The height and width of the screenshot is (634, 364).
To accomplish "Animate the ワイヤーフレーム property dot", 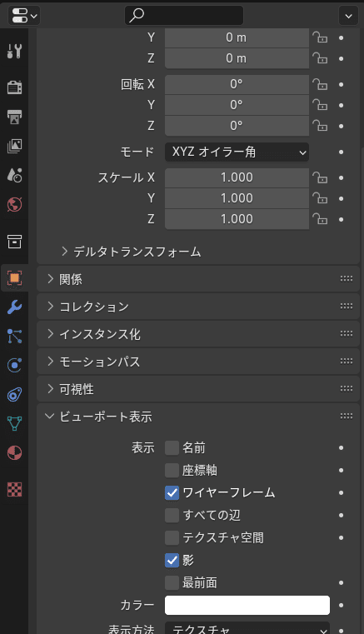I will [x=342, y=493].
